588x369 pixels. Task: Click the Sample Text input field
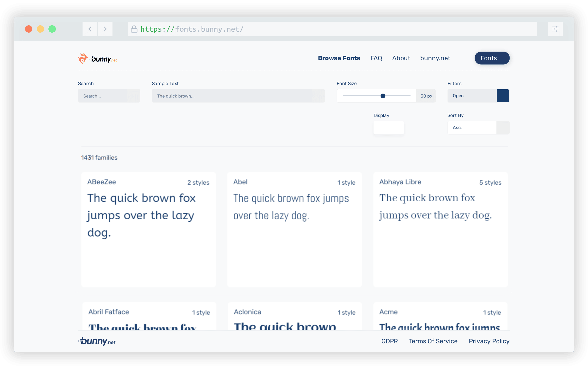click(x=238, y=96)
